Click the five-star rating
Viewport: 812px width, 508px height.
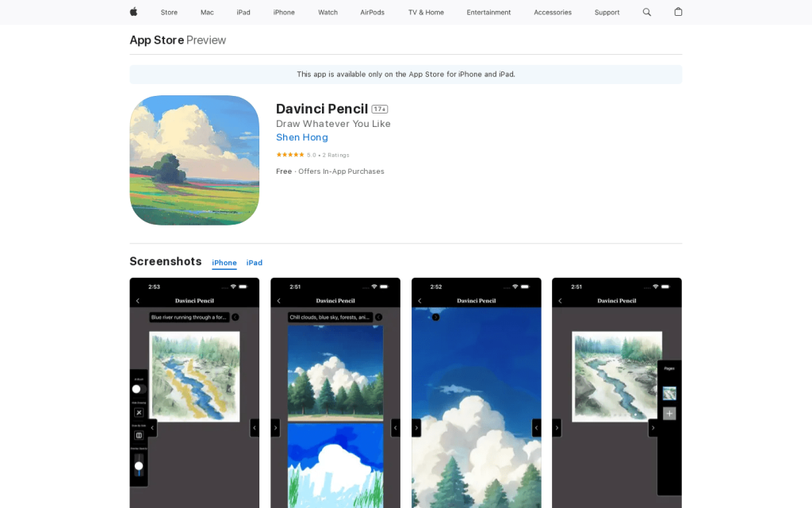[290, 155]
